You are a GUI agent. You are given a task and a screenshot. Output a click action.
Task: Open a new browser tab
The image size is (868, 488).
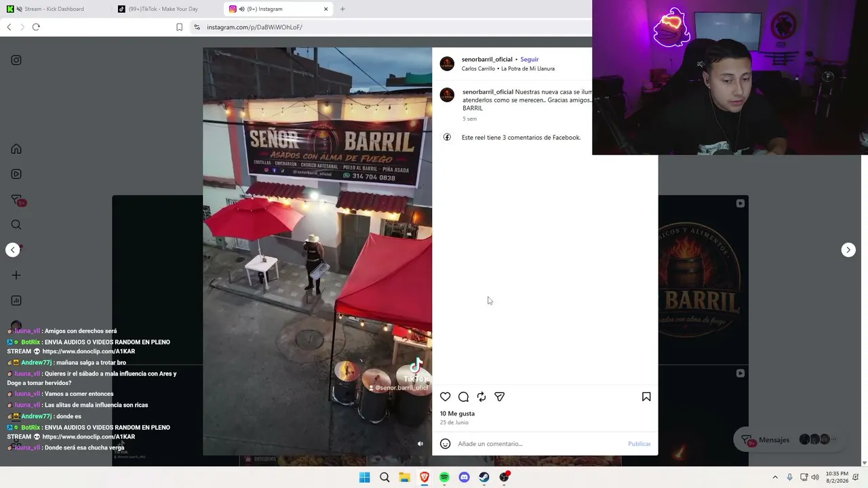[x=342, y=9]
